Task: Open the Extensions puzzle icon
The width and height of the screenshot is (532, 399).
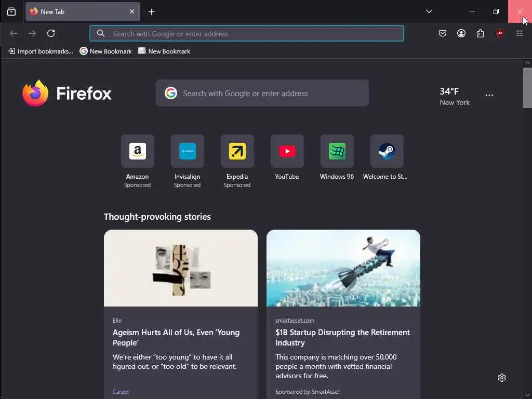Action: coord(480,33)
